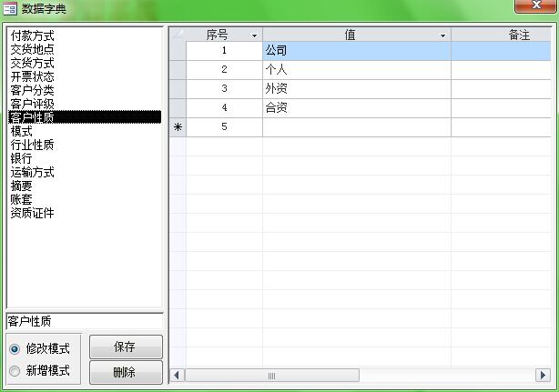Screen dimensions: 559x392
Task: Click the 客户性质 text input field
Action: [85, 321]
